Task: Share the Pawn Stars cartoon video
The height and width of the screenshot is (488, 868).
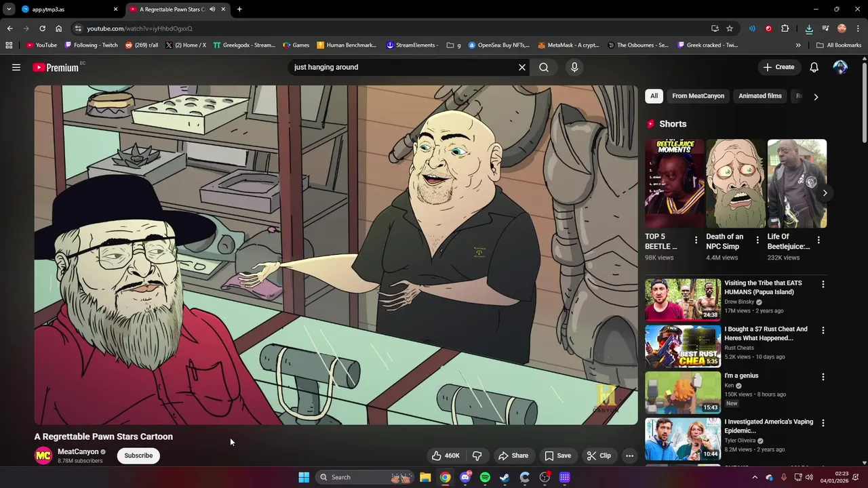Action: click(x=513, y=455)
